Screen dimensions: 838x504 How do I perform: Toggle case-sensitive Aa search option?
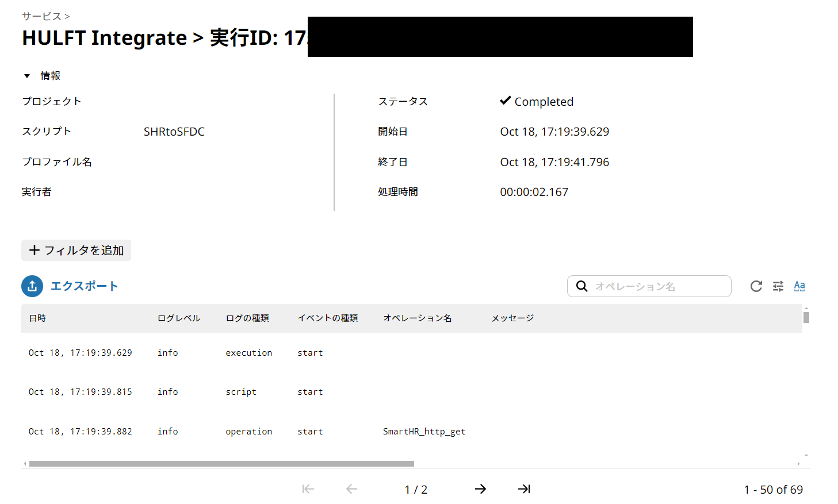coord(799,286)
